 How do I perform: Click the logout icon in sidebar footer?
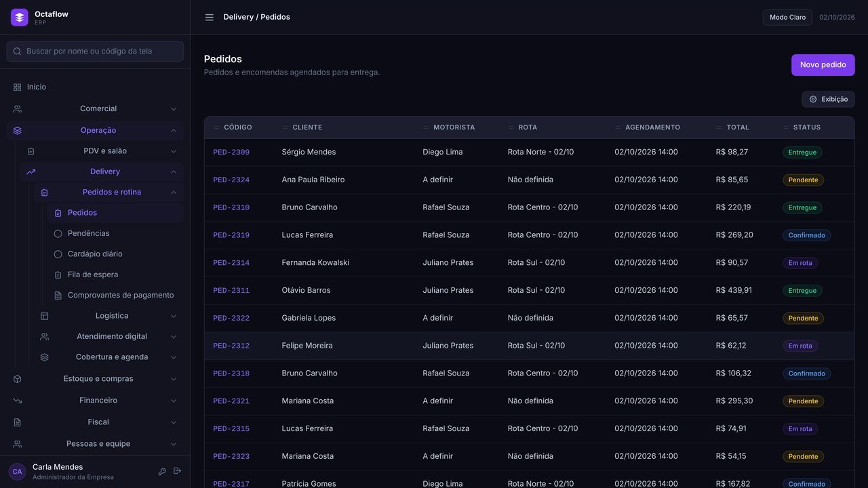[177, 471]
